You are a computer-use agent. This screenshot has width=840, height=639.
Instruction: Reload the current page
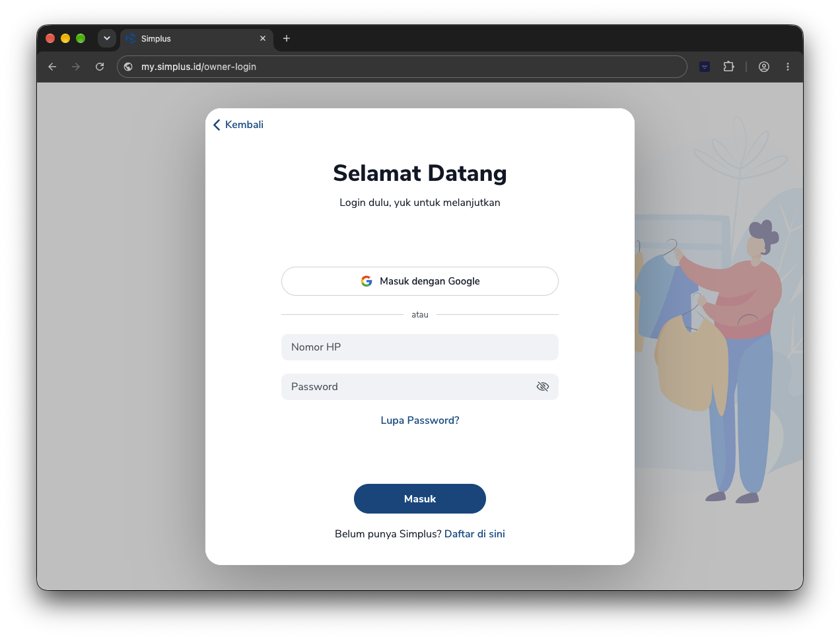[100, 67]
